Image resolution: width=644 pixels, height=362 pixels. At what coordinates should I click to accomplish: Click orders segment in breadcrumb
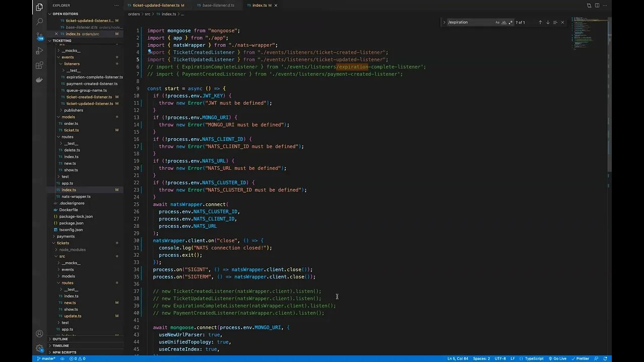pos(134,14)
